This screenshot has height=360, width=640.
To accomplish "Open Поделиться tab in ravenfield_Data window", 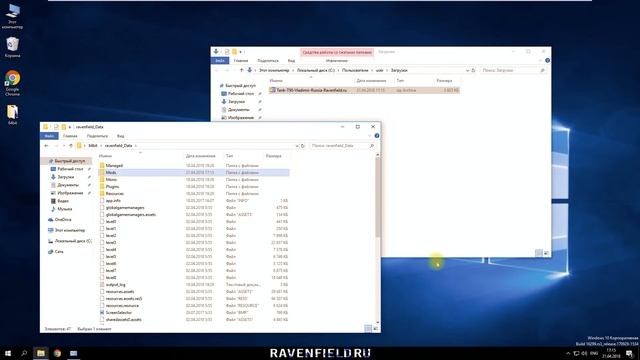I will [97, 136].
